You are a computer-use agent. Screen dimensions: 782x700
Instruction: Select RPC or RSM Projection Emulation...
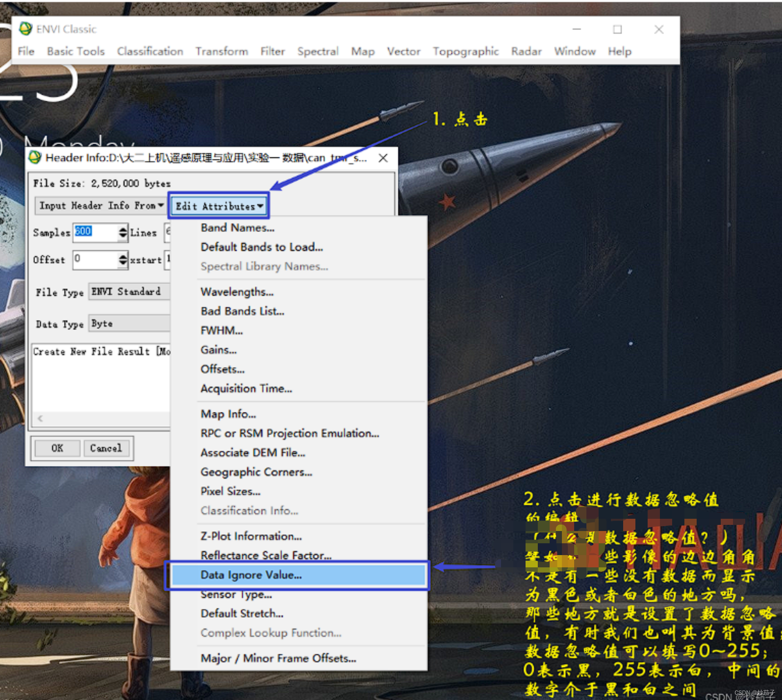290,433
